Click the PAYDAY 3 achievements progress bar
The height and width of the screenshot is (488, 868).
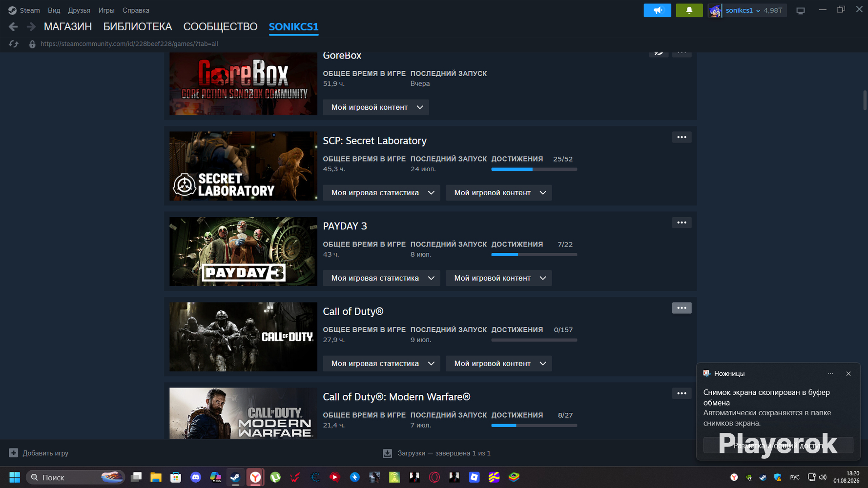[x=534, y=255]
